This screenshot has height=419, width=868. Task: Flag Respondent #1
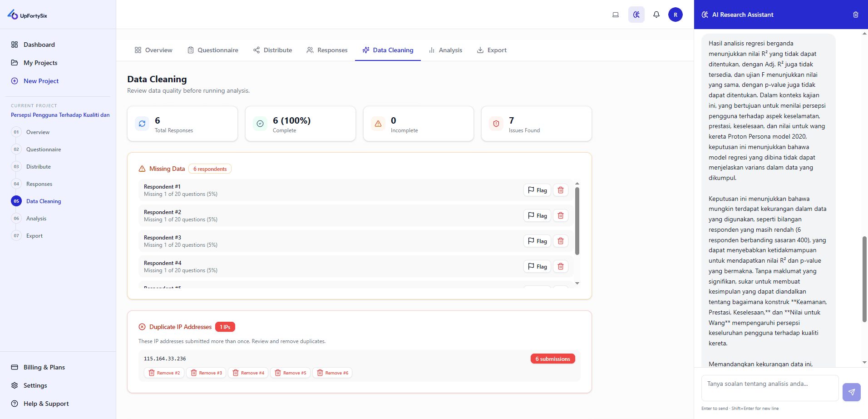coord(537,190)
